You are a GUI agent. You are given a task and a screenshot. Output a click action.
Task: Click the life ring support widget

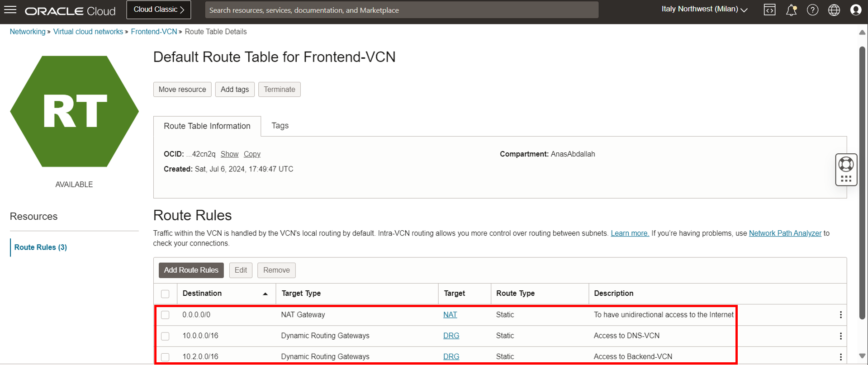pyautogui.click(x=846, y=164)
